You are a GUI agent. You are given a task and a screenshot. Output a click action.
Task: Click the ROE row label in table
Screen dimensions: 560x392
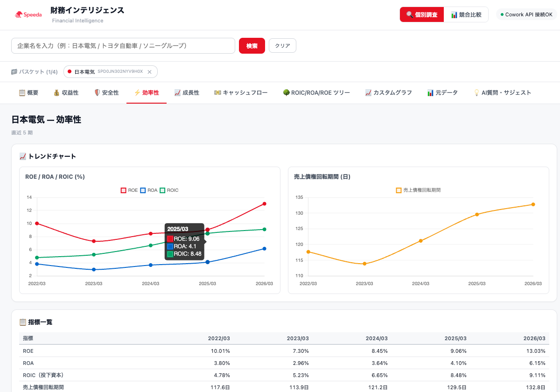coord(28,351)
